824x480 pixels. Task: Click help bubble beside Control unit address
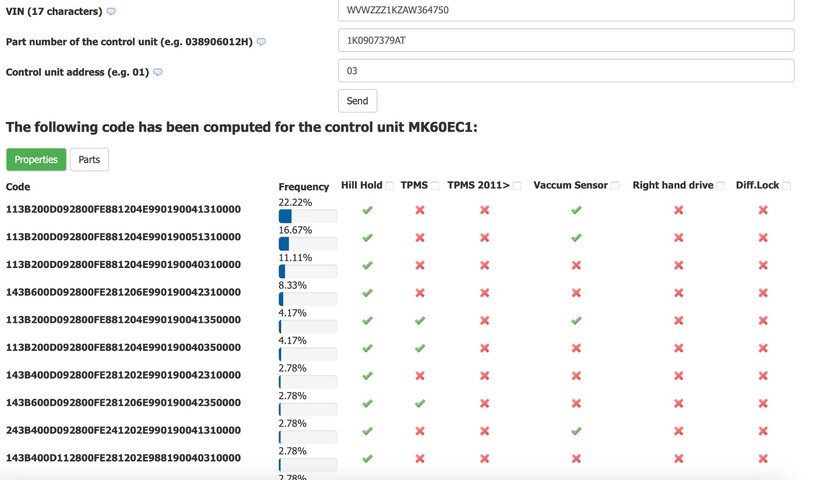(x=157, y=72)
